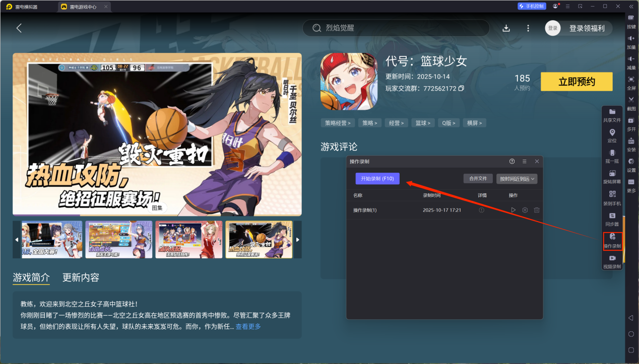Click the 手机控制 phone control button
This screenshot has height=364, width=639.
tap(532, 6)
